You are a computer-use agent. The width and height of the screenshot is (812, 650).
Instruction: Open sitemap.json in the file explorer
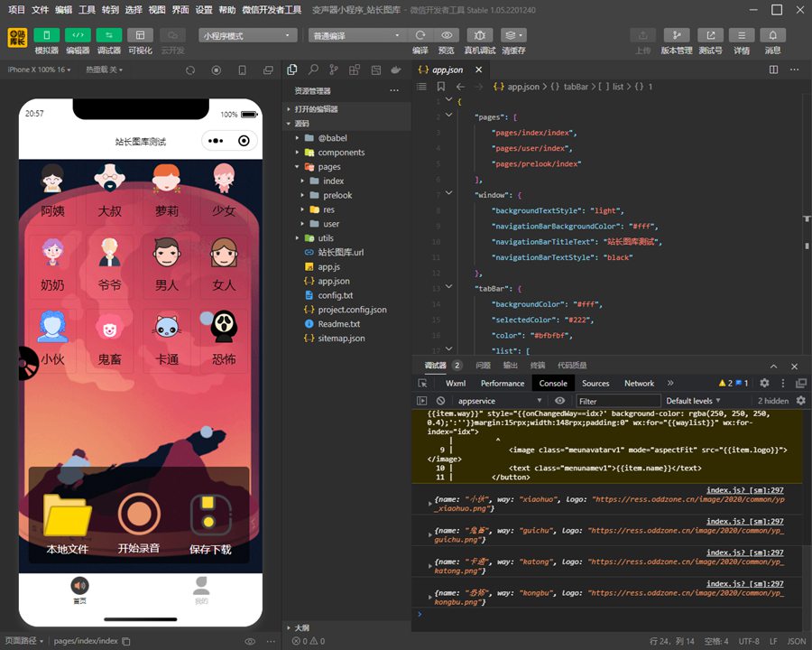[341, 339]
